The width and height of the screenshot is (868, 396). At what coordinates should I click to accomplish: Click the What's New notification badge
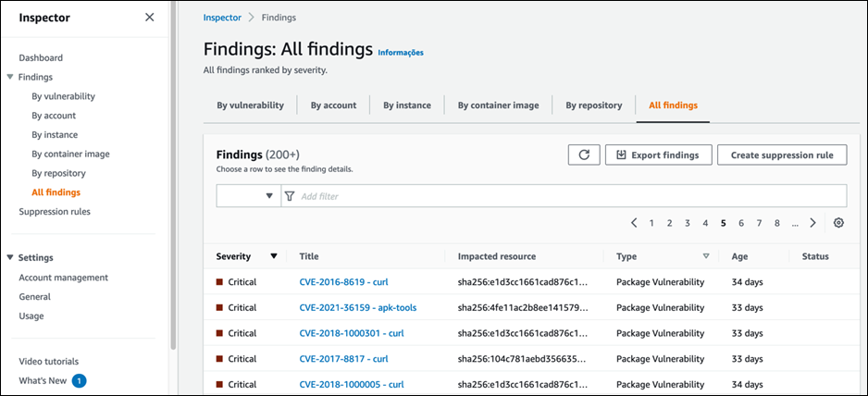(x=79, y=380)
